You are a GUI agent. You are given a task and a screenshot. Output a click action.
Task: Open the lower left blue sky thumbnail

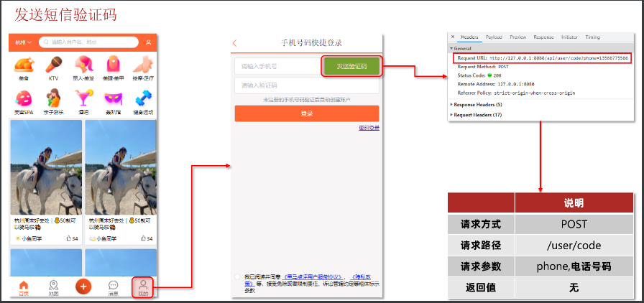click(x=46, y=263)
